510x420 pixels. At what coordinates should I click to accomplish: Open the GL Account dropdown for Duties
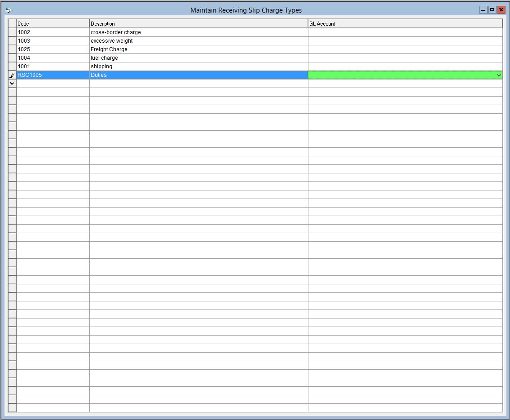tap(499, 75)
